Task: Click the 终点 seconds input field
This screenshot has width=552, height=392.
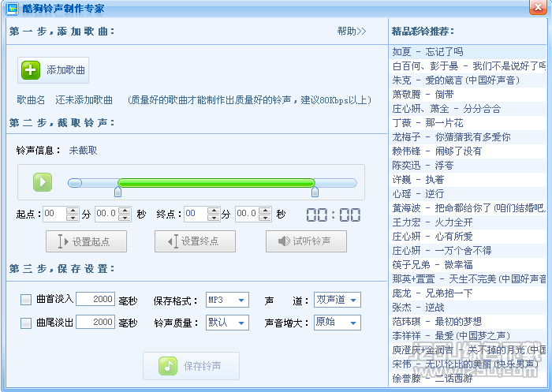Action: 247,214
